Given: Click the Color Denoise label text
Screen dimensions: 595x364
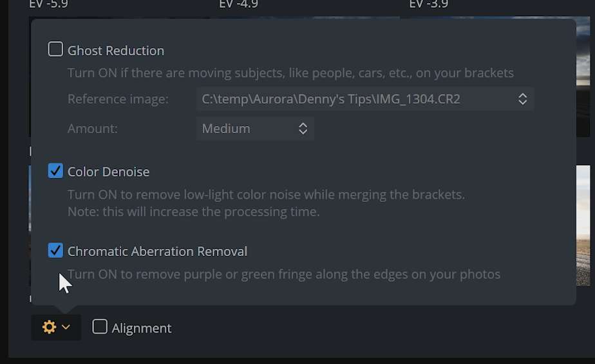Looking at the screenshot, I should click(109, 172).
